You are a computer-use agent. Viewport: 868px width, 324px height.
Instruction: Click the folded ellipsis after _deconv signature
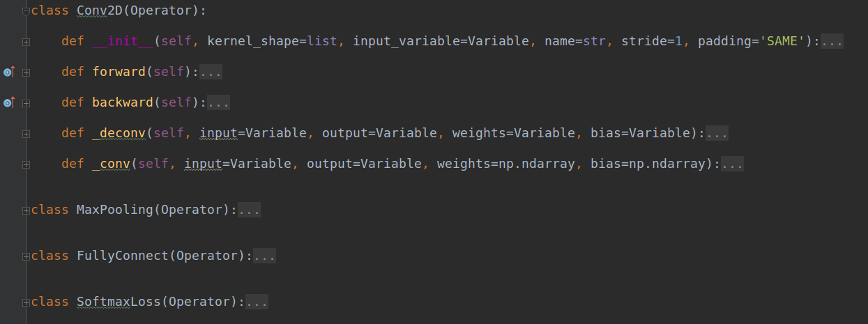tap(717, 133)
